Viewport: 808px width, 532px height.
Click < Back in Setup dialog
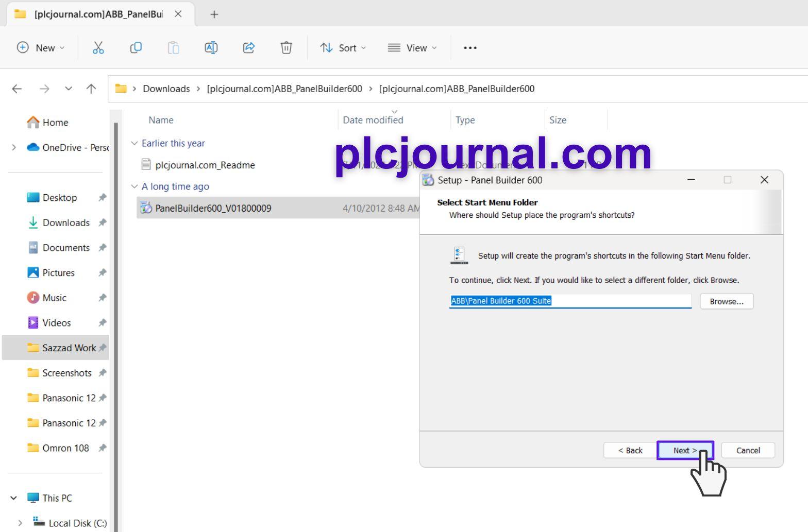[x=630, y=450]
